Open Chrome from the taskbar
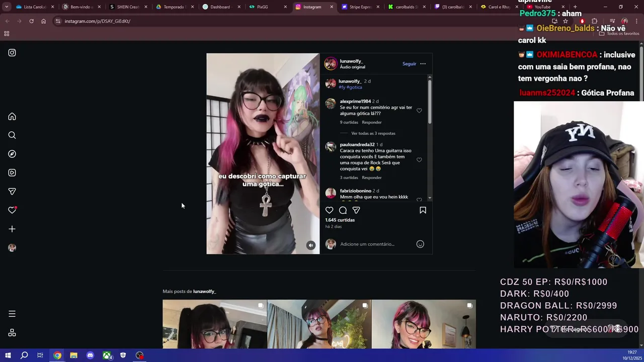 click(x=57, y=355)
